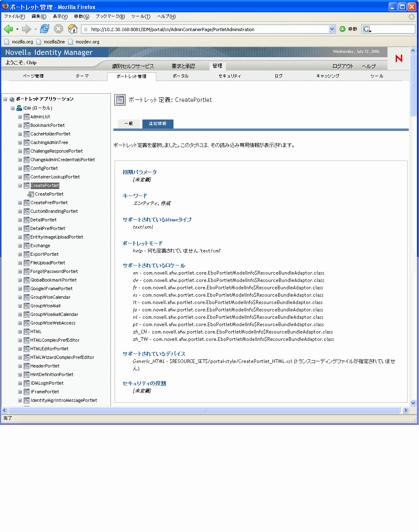
Task: Click the mozilla.org bookmark page icon
Action: pyautogui.click(x=7, y=42)
